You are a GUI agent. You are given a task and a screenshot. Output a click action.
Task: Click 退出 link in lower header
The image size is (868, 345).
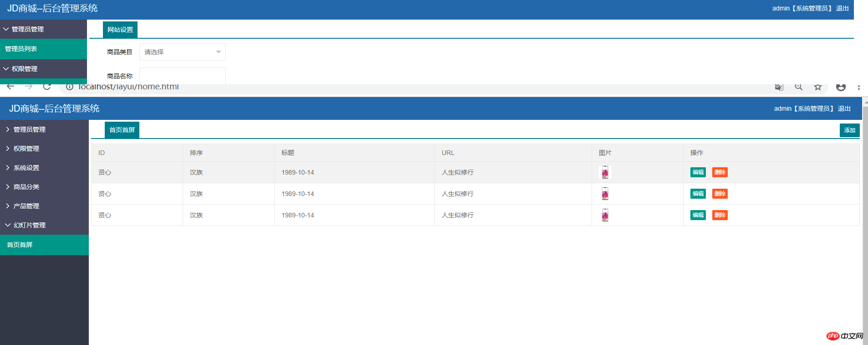844,108
